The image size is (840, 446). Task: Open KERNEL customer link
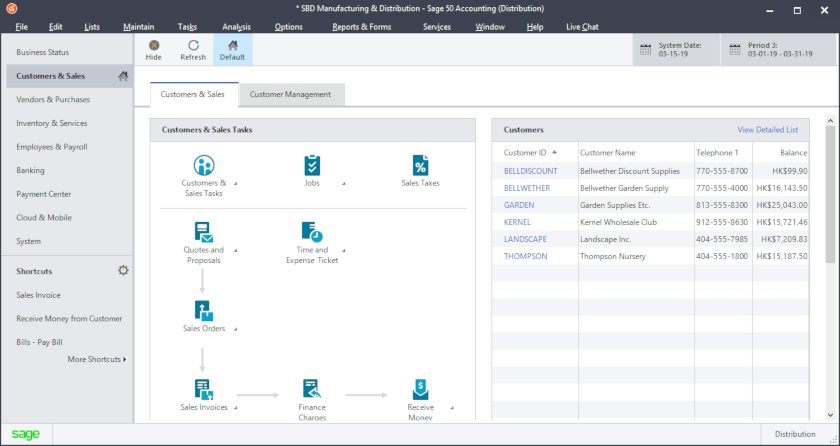(517, 222)
